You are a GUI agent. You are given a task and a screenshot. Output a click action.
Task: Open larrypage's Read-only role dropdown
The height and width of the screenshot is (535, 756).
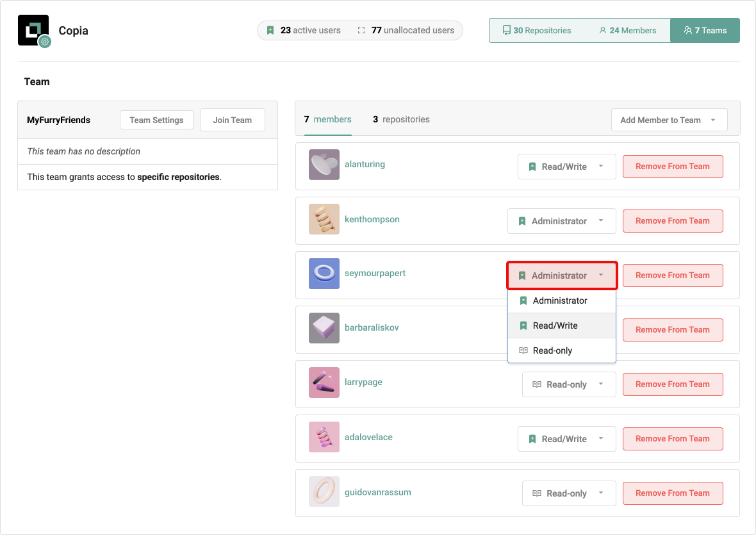coord(568,384)
